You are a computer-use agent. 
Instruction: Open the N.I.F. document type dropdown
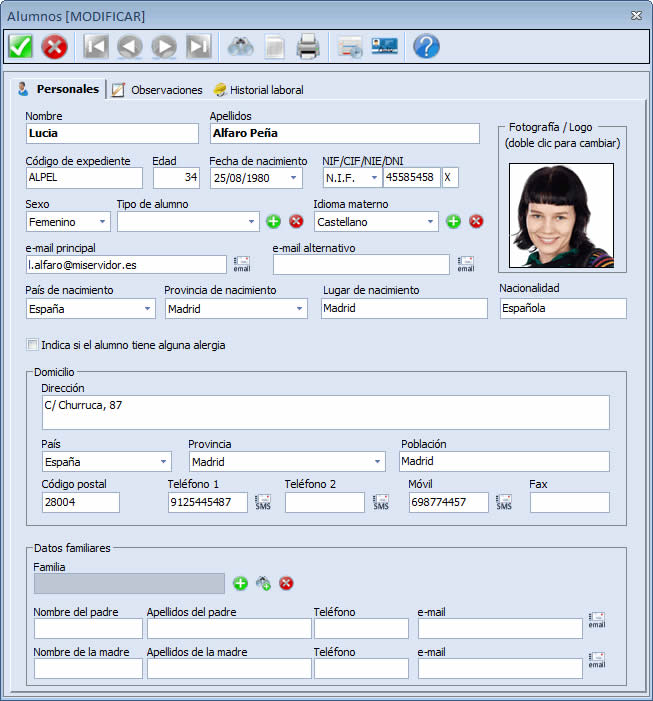374,178
